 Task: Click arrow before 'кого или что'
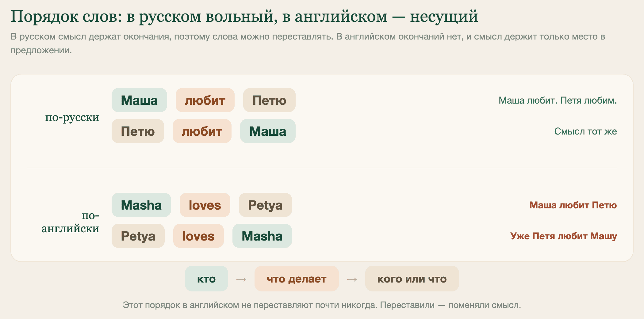352,279
